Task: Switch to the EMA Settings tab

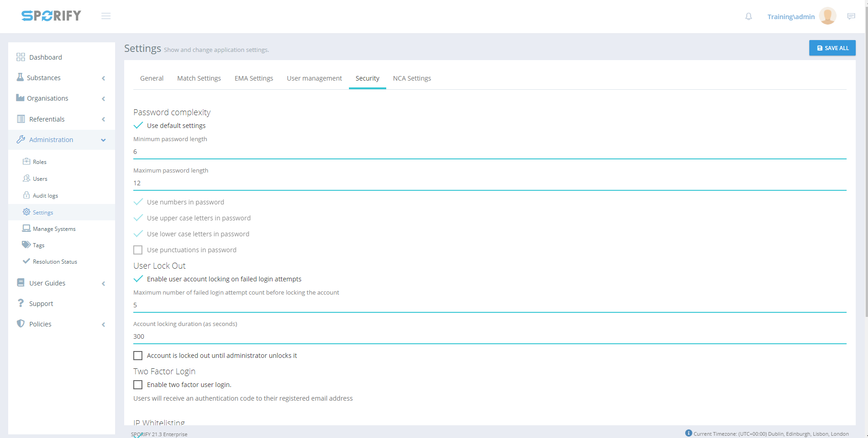Action: [253, 78]
